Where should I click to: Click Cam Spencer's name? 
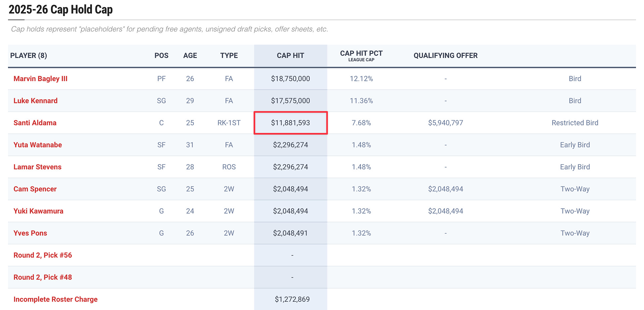coord(35,189)
